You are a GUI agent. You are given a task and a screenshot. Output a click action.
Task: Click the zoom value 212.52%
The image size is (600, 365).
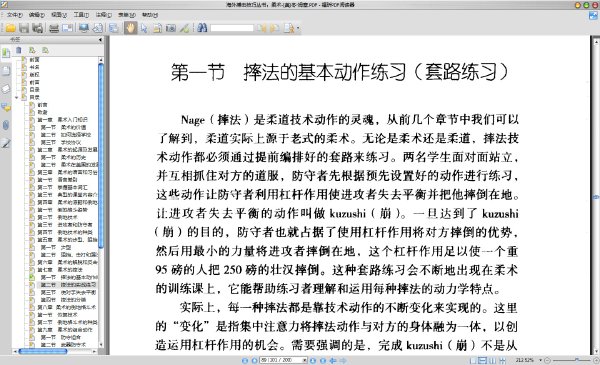tap(525, 360)
